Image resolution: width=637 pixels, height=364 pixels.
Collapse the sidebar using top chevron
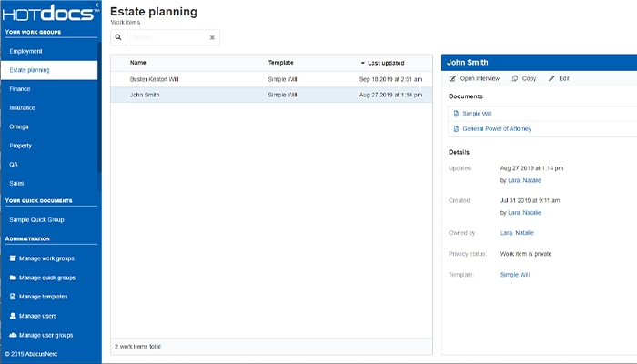pyautogui.click(x=96, y=5)
